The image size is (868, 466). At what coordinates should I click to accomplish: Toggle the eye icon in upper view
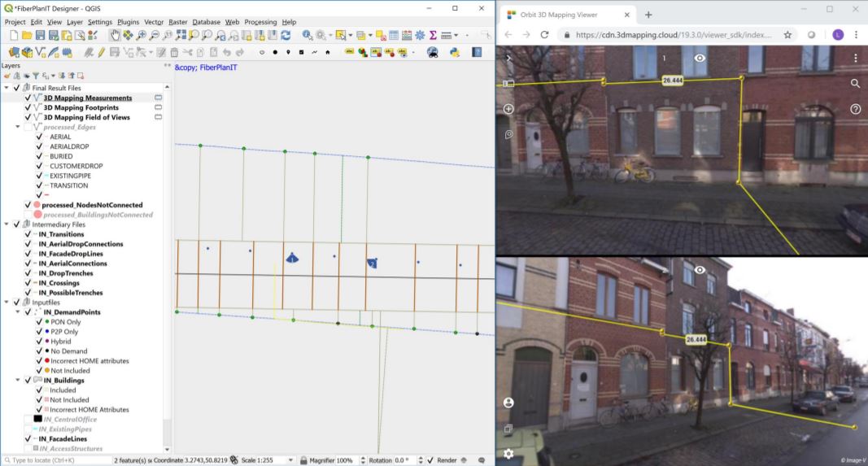(x=700, y=59)
